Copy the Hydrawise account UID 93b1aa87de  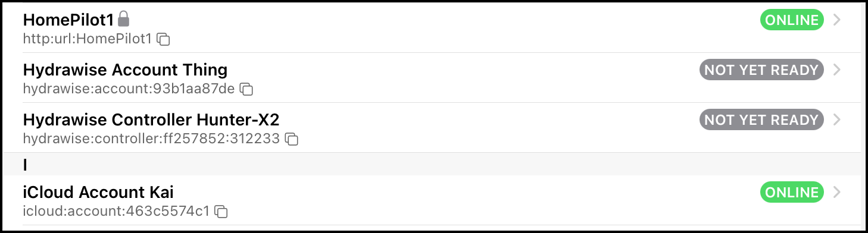tap(246, 89)
